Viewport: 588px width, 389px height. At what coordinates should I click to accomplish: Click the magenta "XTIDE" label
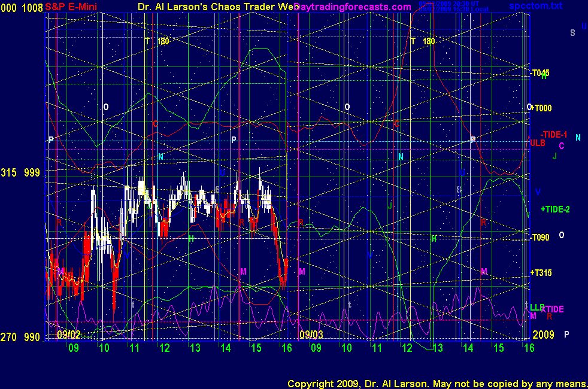tap(553, 309)
